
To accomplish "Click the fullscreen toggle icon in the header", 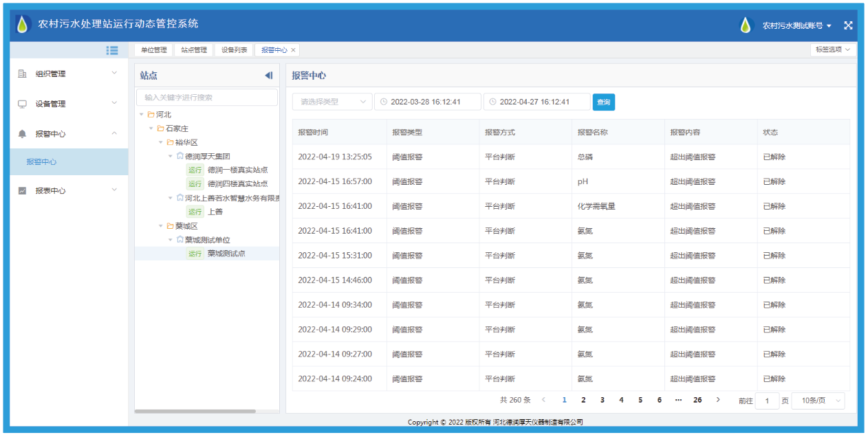I will tap(848, 25).
